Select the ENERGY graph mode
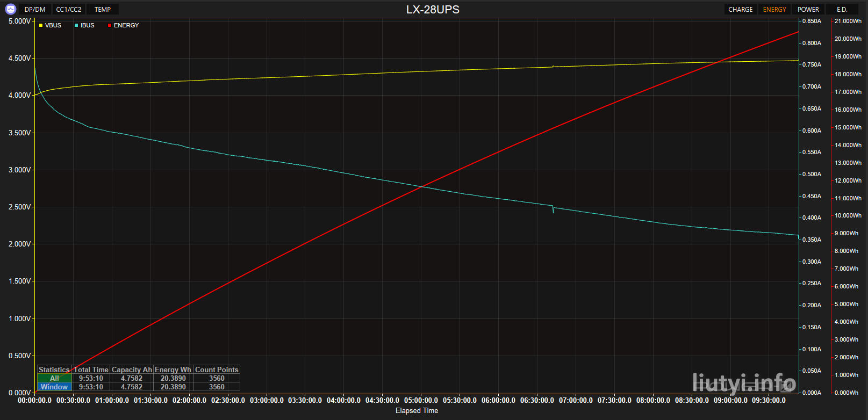 click(x=774, y=10)
